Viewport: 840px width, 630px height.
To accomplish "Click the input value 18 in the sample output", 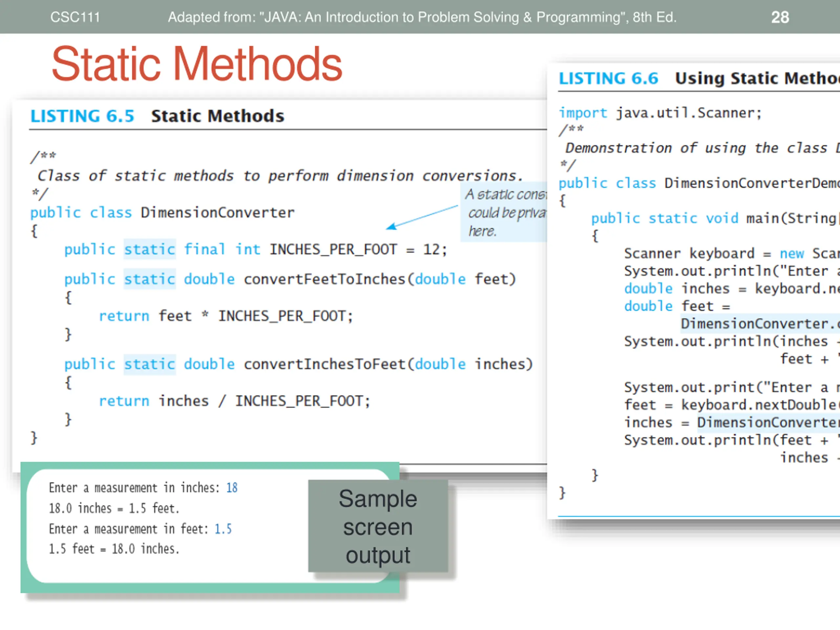I will point(232,488).
